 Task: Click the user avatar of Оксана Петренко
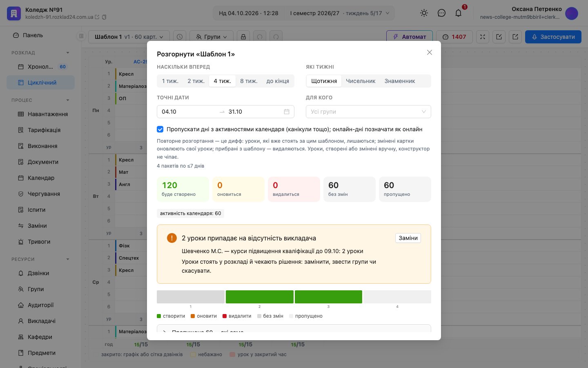coord(572,13)
